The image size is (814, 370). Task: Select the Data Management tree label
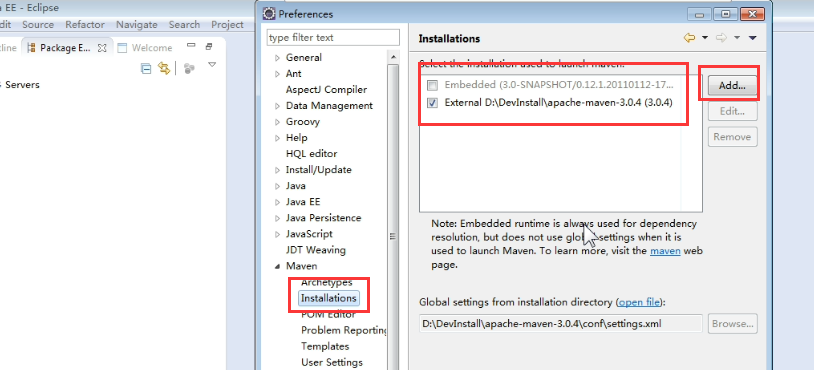[329, 106]
